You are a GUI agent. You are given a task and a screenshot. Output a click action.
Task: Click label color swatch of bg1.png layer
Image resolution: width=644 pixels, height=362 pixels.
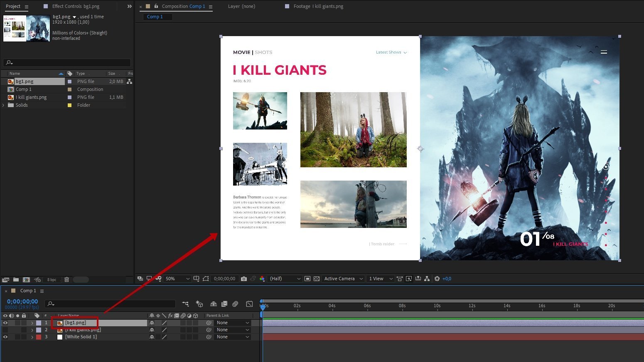click(39, 323)
